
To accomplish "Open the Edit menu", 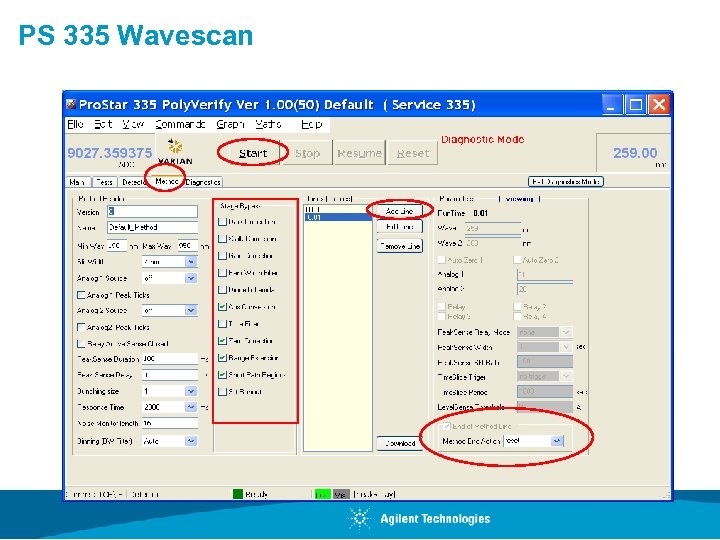I will point(103,124).
